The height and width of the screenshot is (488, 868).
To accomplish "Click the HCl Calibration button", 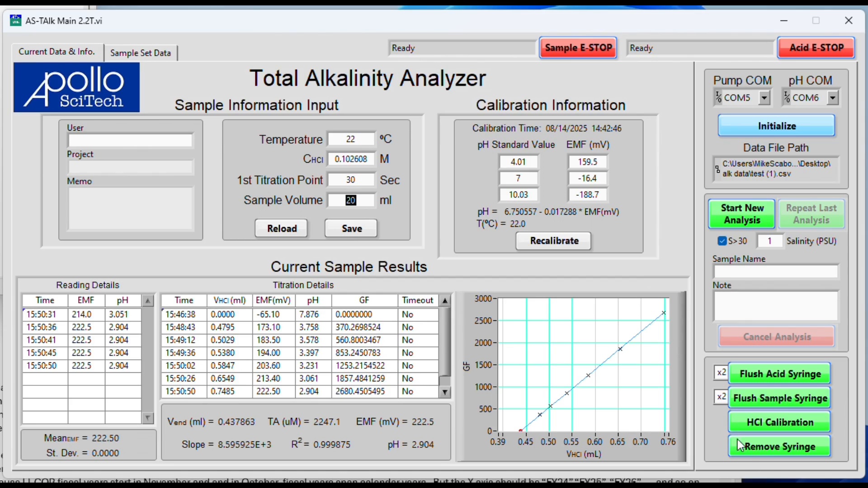I will click(x=779, y=422).
